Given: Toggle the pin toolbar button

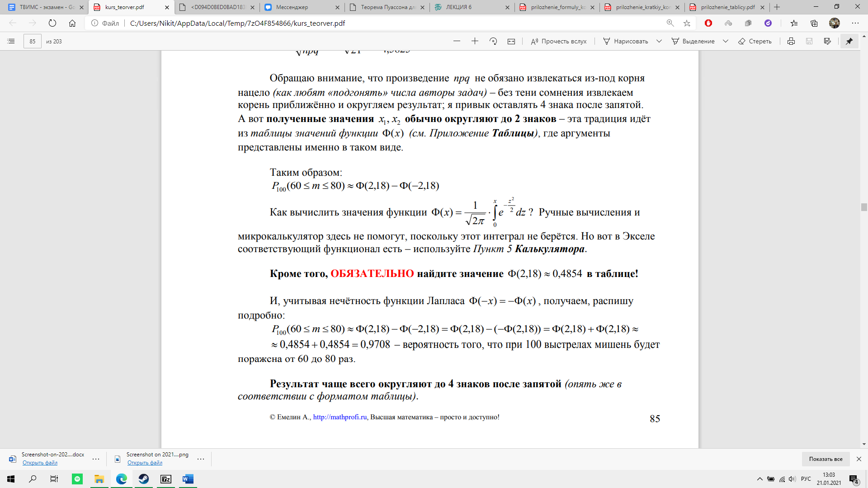Looking at the screenshot, I should click(x=849, y=41).
